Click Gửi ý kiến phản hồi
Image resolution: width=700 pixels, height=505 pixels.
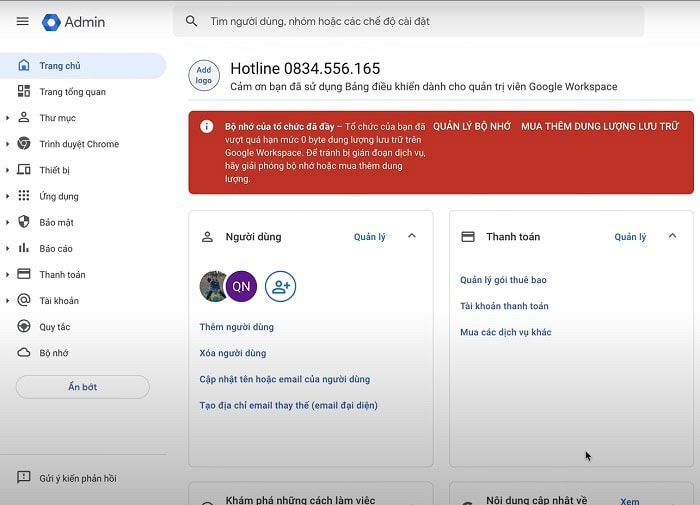(78, 478)
